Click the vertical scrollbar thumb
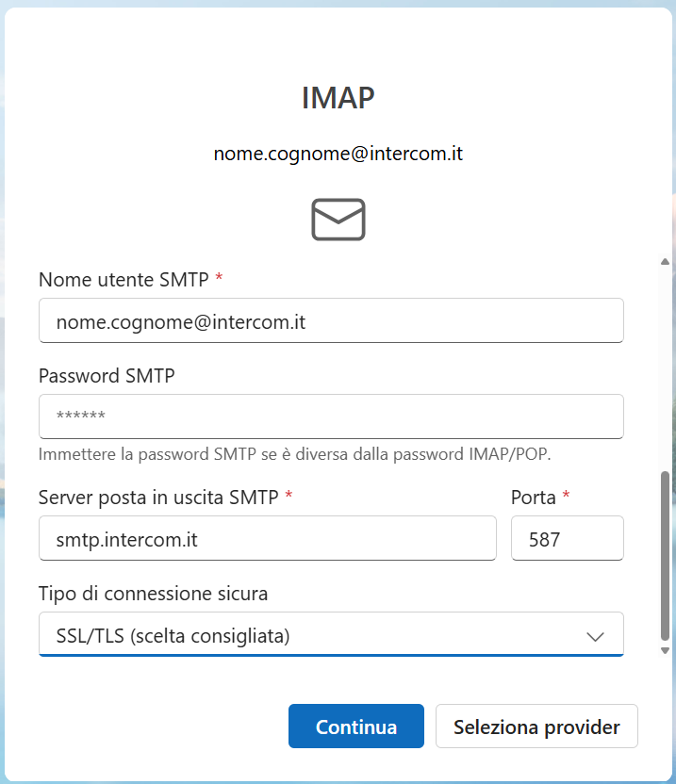Image resolution: width=676 pixels, height=784 pixels. [x=665, y=556]
